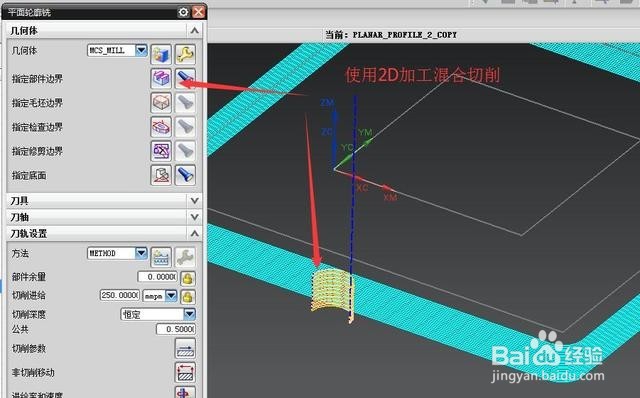Close the 平面轮廓铣 dialog
Viewport: 640px width, 398px height.
click(198, 12)
